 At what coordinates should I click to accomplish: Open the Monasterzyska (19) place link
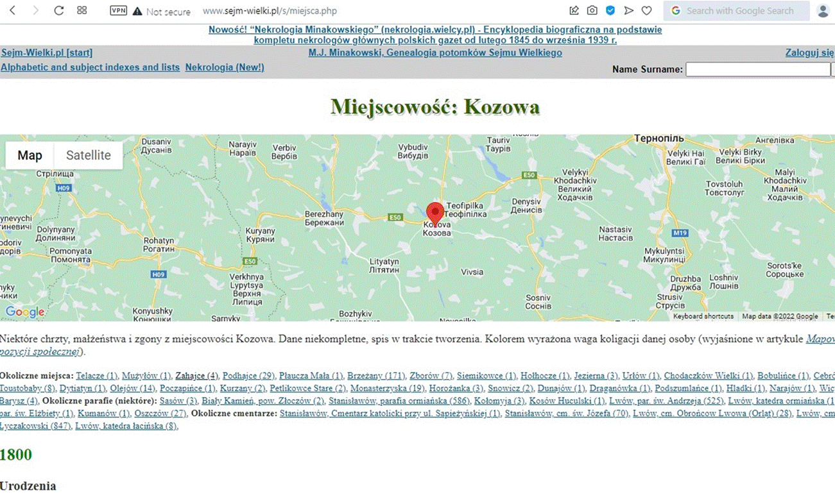click(x=388, y=389)
